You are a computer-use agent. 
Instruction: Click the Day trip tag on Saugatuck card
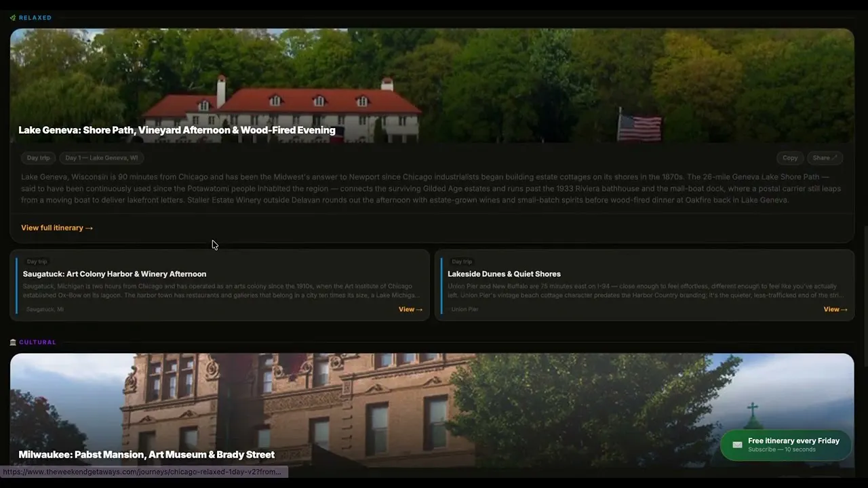[37, 262]
